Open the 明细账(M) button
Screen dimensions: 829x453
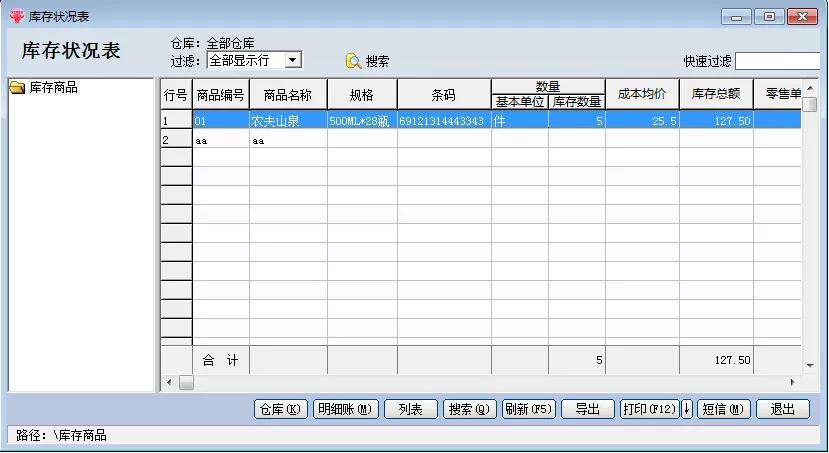pos(346,409)
